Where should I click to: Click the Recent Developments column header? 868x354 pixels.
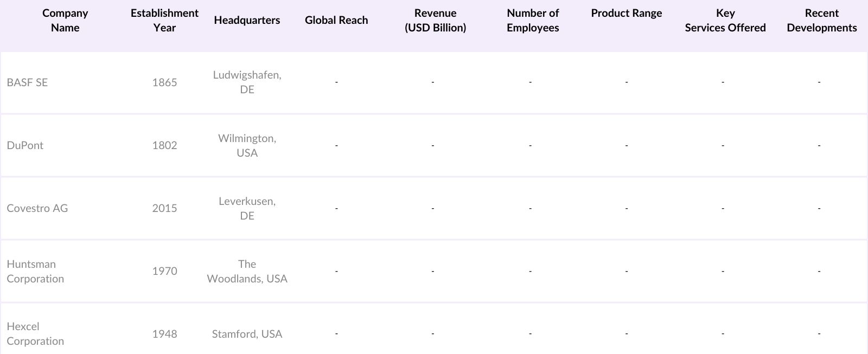pos(822,20)
